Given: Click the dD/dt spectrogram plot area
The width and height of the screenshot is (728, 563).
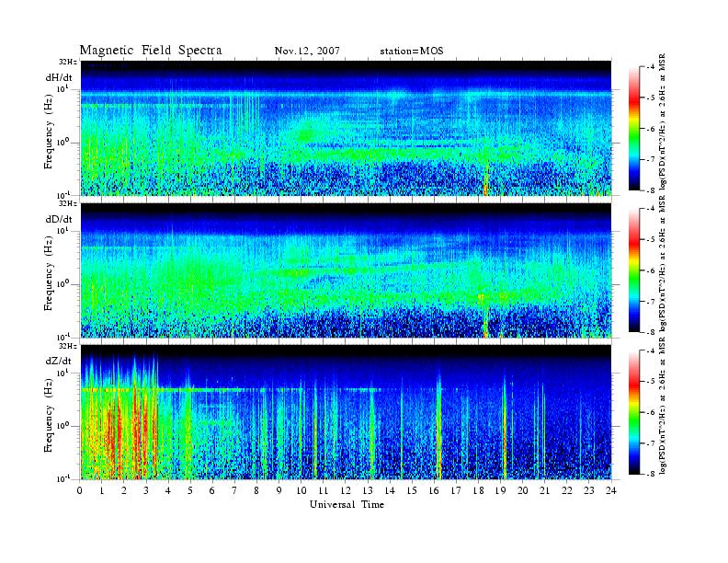Looking at the screenshot, I should [x=346, y=270].
